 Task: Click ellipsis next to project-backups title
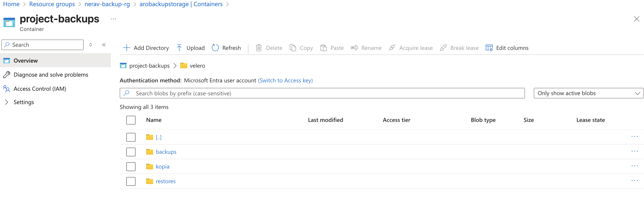113,19
